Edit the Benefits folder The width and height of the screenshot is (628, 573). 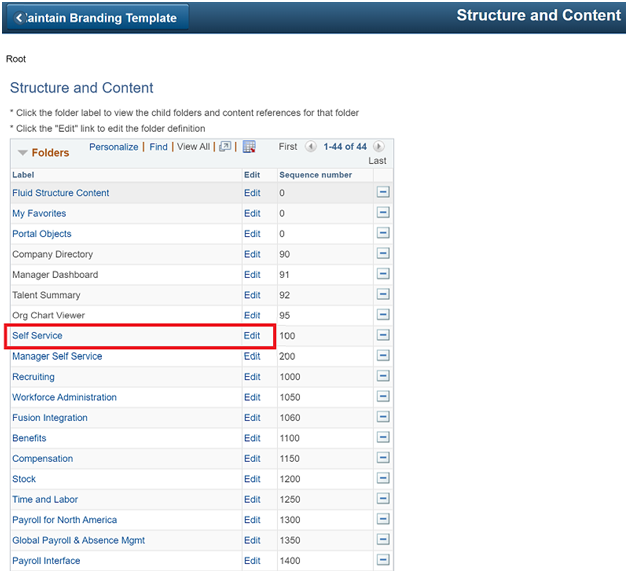(x=252, y=438)
